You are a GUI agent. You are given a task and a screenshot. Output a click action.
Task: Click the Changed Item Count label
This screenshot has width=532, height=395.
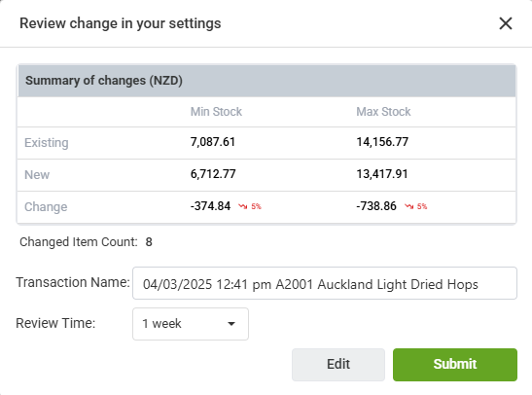point(79,242)
